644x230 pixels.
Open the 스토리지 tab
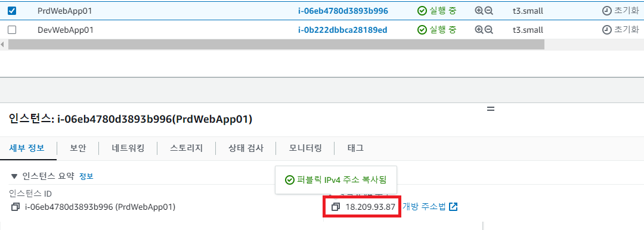point(187,148)
